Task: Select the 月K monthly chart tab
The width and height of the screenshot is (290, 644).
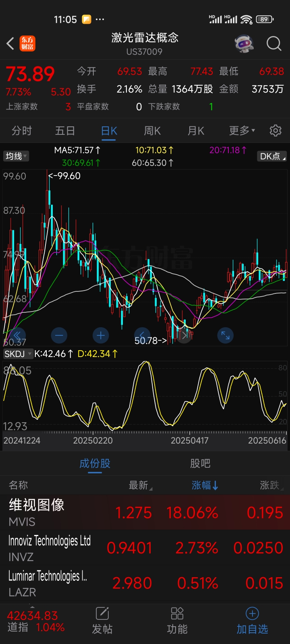Action: point(196,131)
